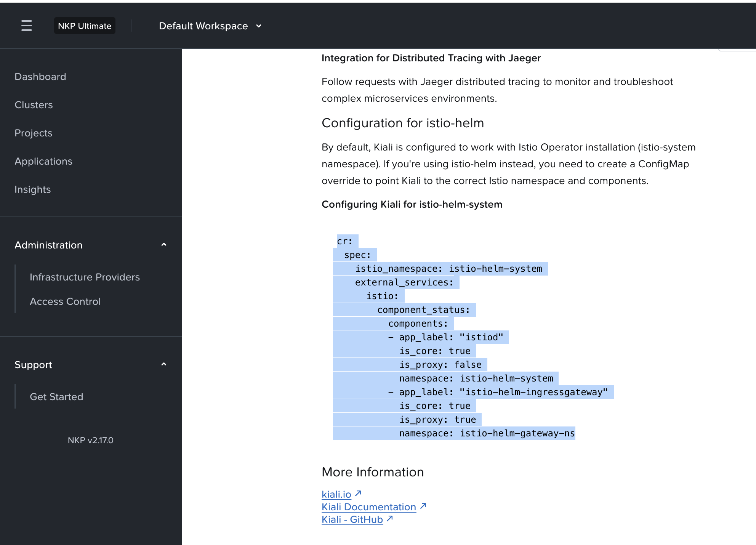Click external icon next to Kiali Documentation
Screen dimensions: 756x545
pos(423,506)
